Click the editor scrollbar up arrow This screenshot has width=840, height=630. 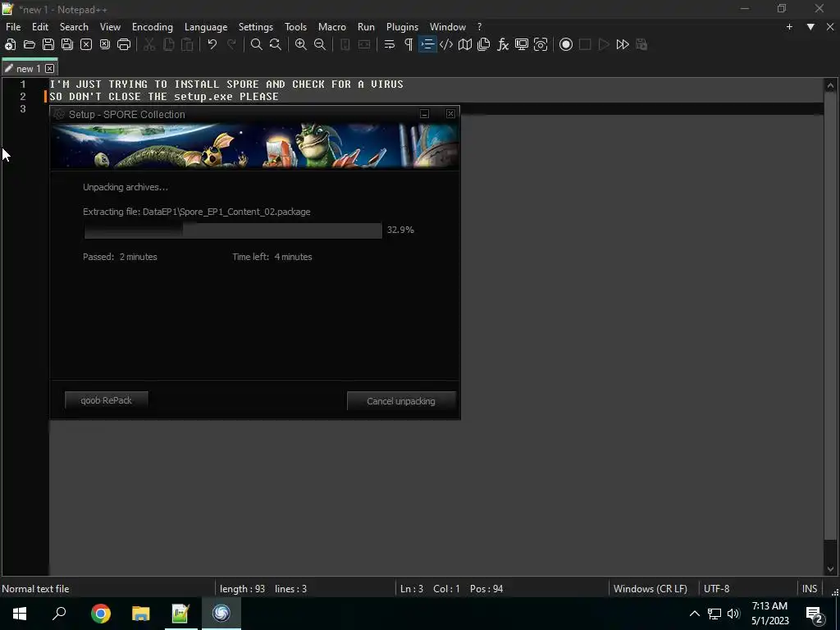[x=830, y=85]
